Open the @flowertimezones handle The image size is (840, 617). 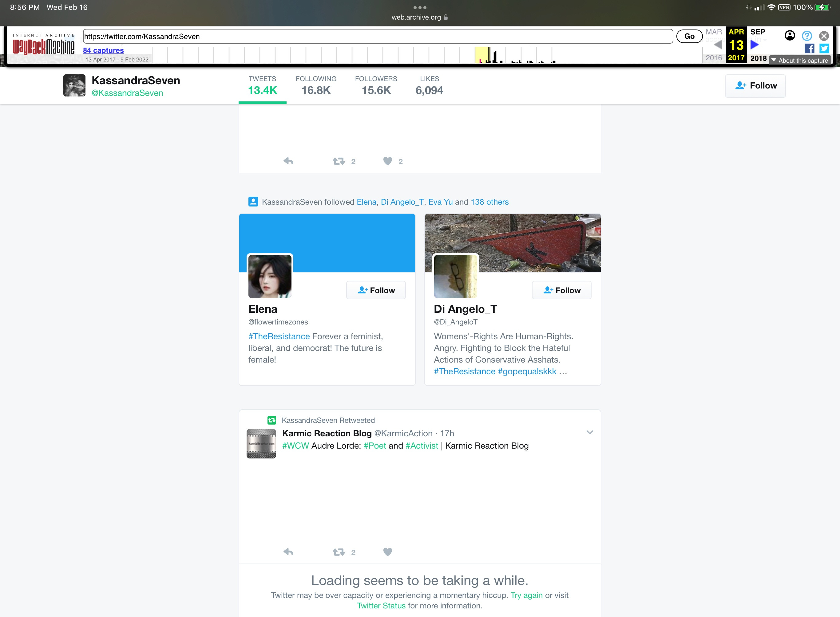point(278,322)
